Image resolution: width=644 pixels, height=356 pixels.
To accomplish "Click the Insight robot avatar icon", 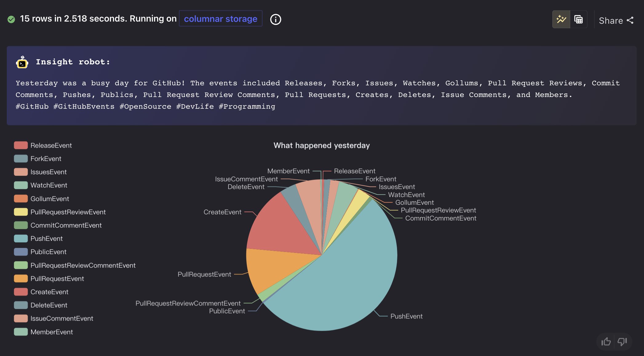I will pos(22,62).
